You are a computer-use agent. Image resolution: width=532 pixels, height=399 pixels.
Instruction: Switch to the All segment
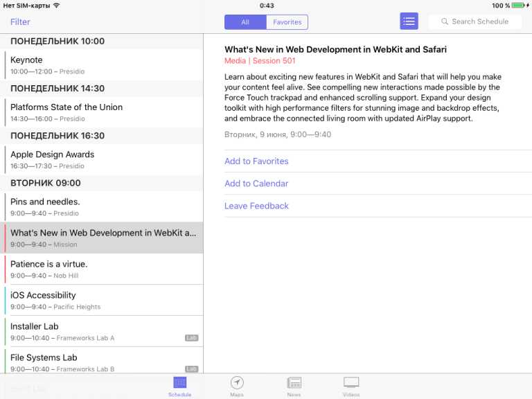point(245,22)
